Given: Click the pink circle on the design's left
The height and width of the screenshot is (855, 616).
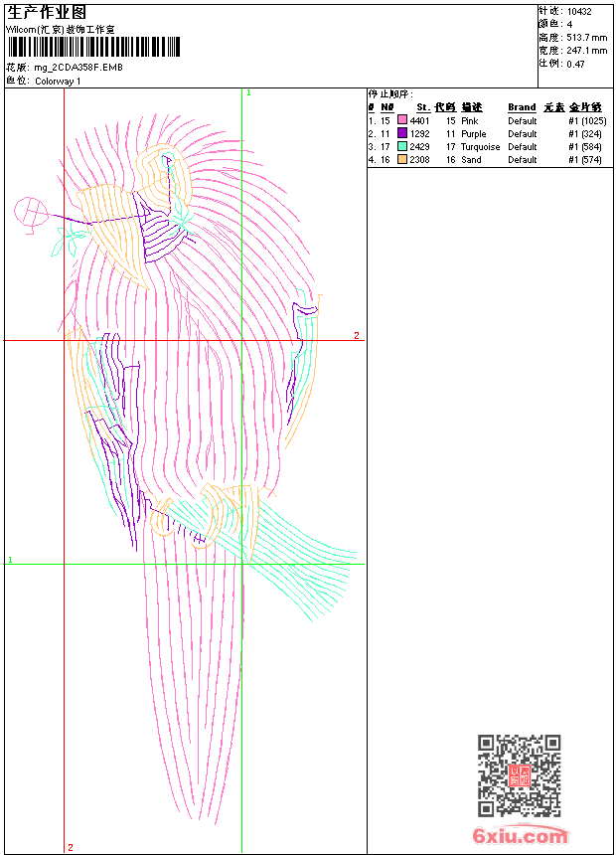Looking at the screenshot, I should (31, 212).
